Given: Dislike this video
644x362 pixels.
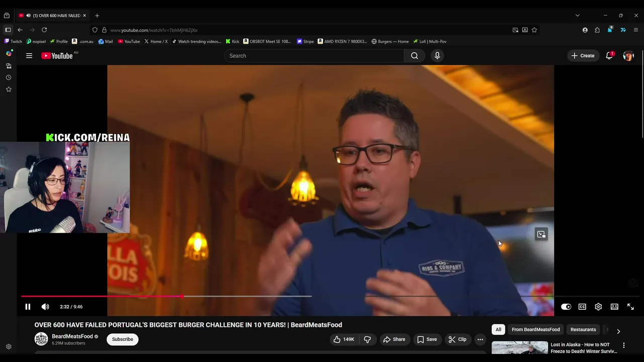Looking at the screenshot, I should [367, 339].
